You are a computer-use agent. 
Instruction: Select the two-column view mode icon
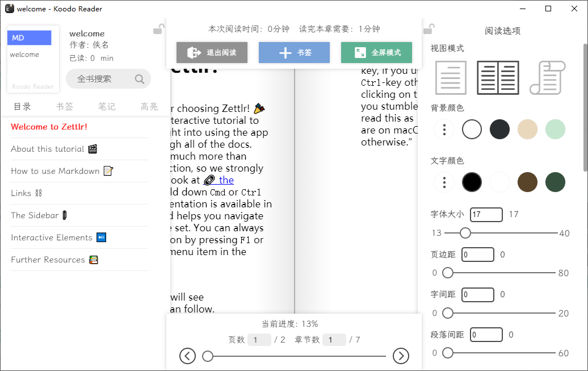pos(498,77)
